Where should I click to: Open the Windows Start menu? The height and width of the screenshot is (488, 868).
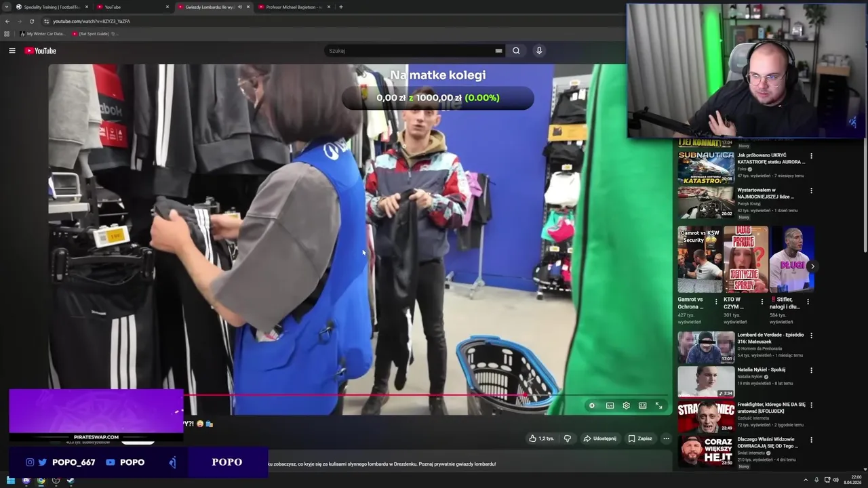11,481
